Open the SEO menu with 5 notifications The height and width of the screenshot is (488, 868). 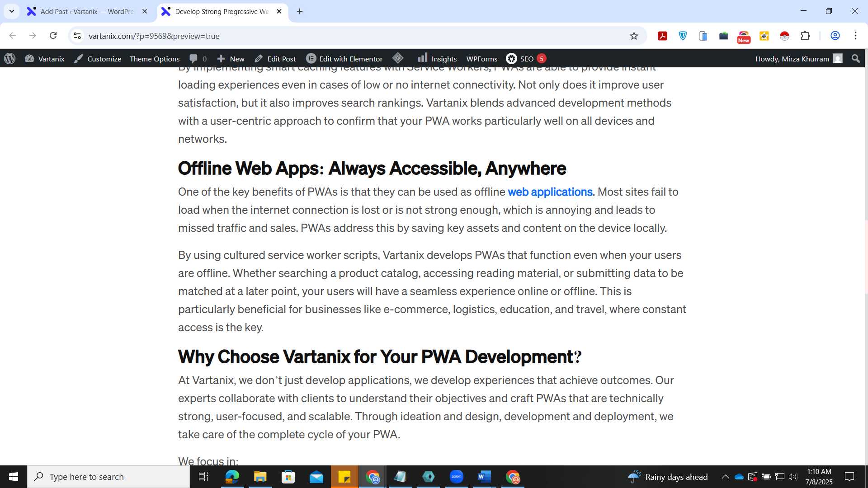pyautogui.click(x=526, y=59)
